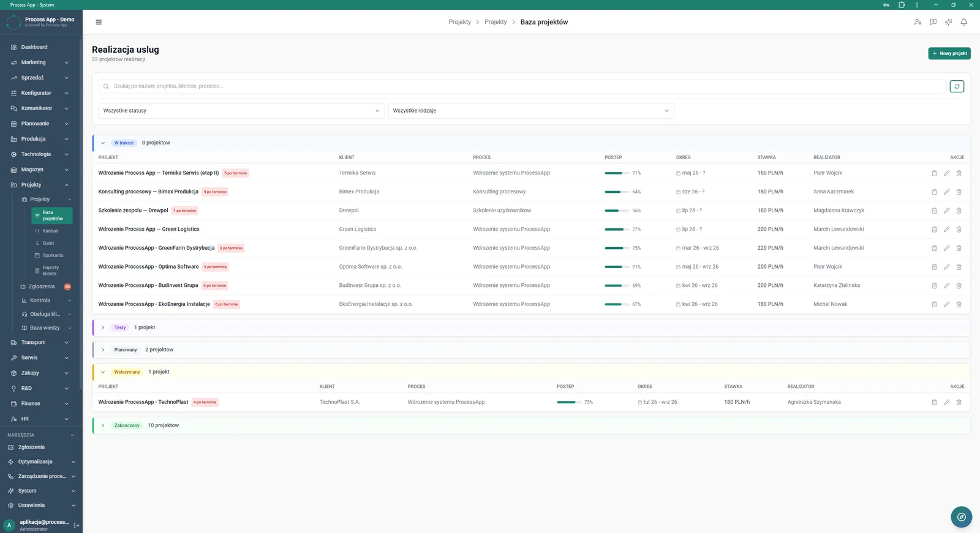Open the Gantt view in sidebar
Image resolution: width=980 pixels, height=533 pixels.
click(51, 243)
